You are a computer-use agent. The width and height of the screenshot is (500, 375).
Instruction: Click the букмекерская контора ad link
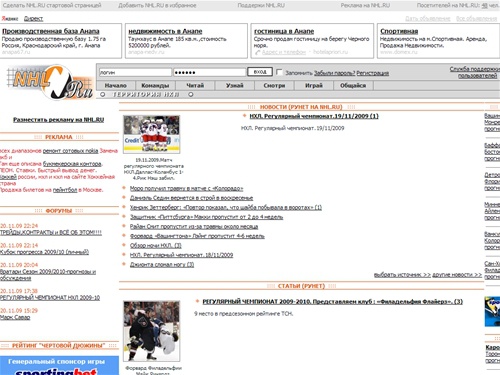(x=72, y=164)
